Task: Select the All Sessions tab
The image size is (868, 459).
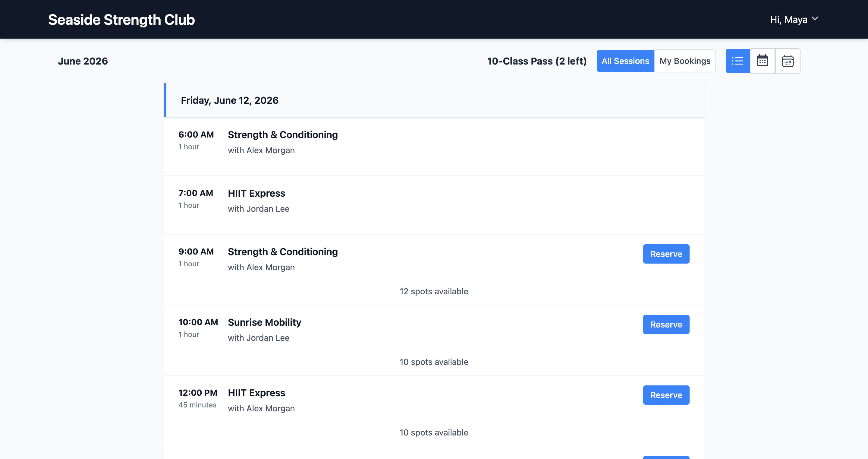Action: coord(625,61)
